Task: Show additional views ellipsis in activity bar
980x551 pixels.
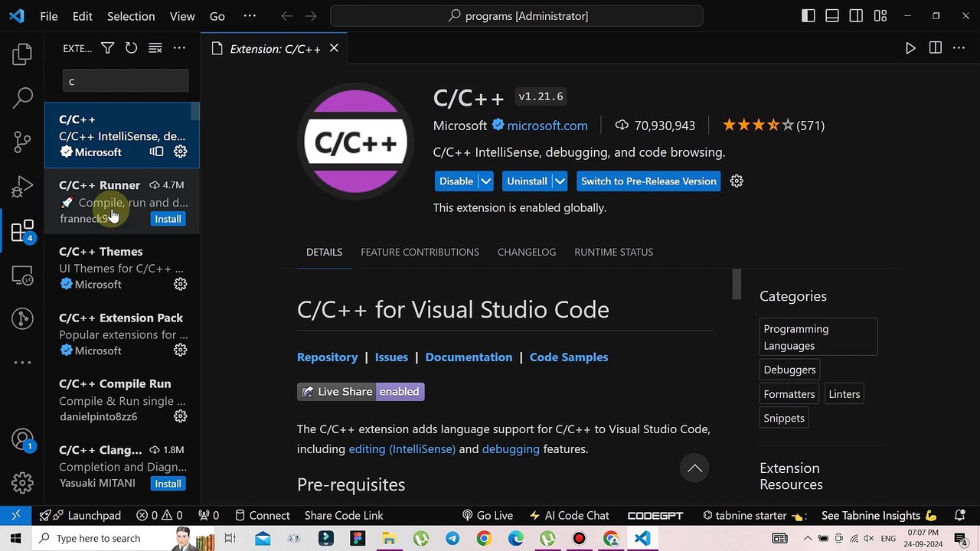Action: (x=22, y=362)
